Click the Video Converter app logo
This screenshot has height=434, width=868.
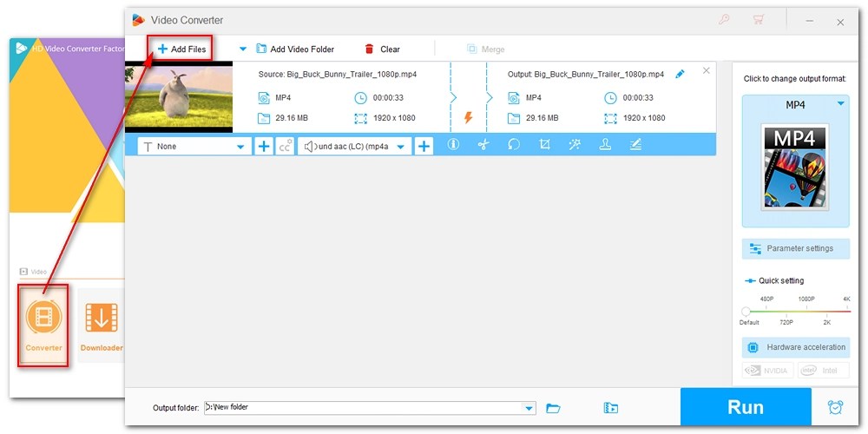(138, 20)
